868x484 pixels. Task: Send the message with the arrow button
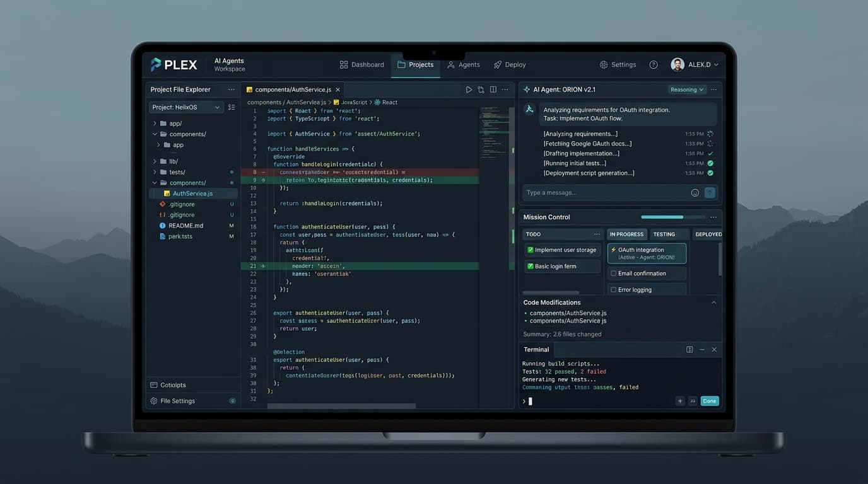tap(710, 193)
